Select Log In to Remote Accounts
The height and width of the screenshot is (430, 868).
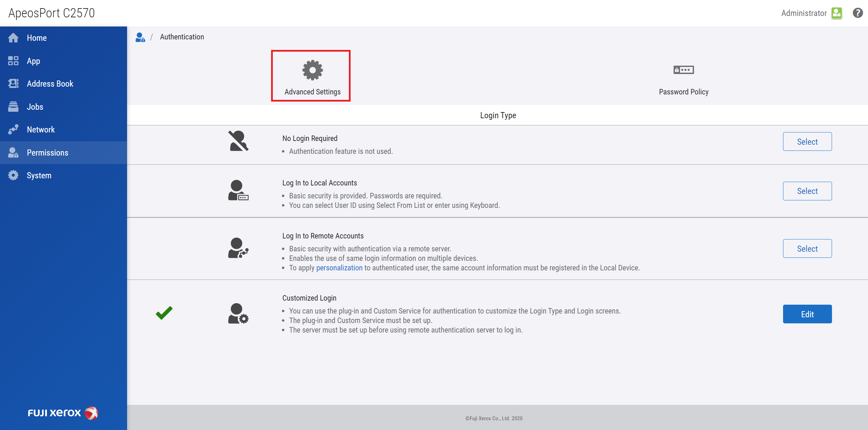807,249
